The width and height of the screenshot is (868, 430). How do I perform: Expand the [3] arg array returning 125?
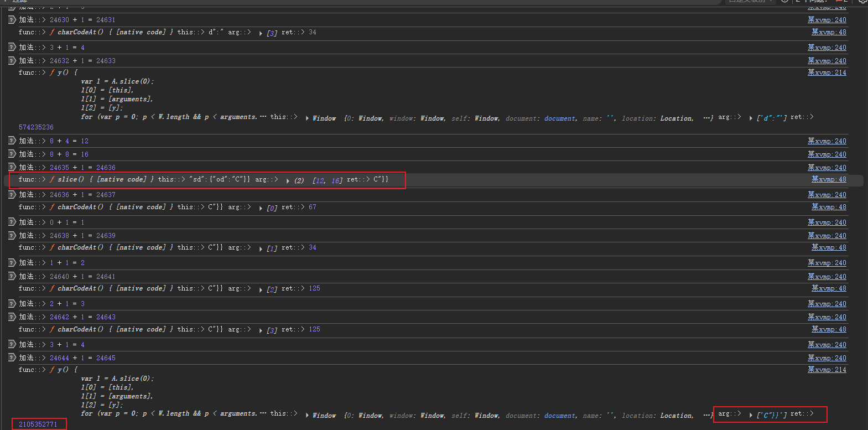click(x=261, y=330)
